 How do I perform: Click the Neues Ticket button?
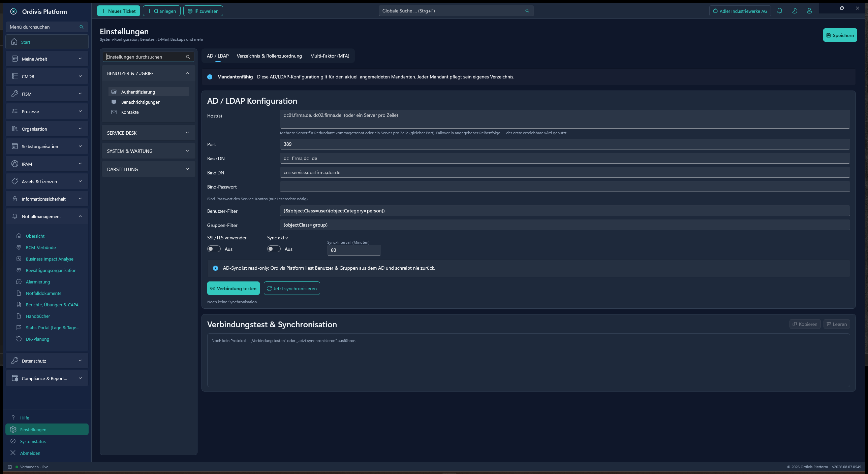pyautogui.click(x=118, y=11)
